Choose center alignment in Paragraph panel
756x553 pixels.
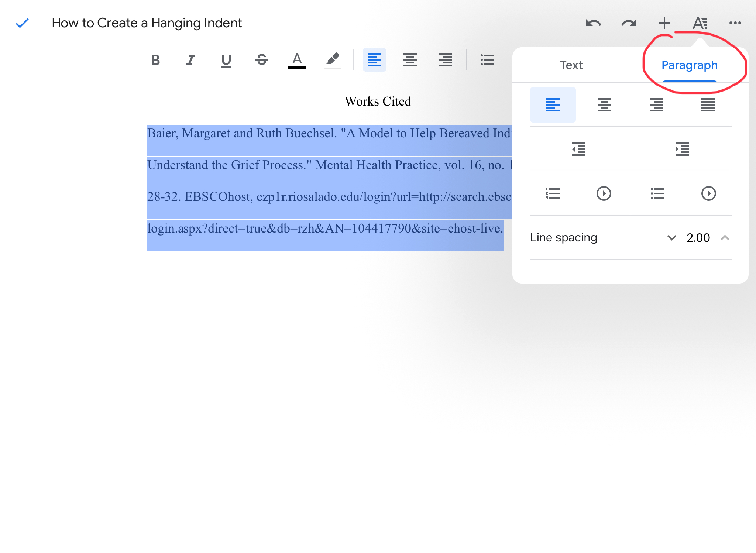point(605,105)
